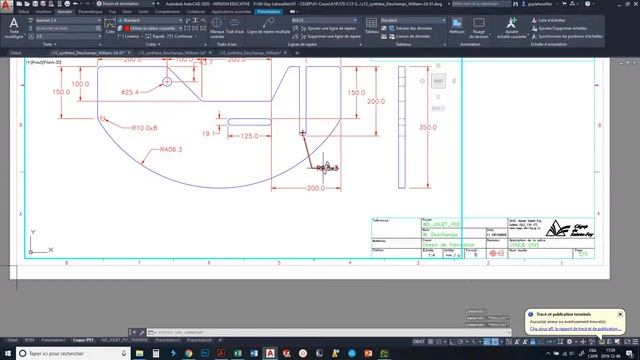Screen dimensions: 640x360
Task: Click the keyword search box in title bar
Action: [481, 4]
